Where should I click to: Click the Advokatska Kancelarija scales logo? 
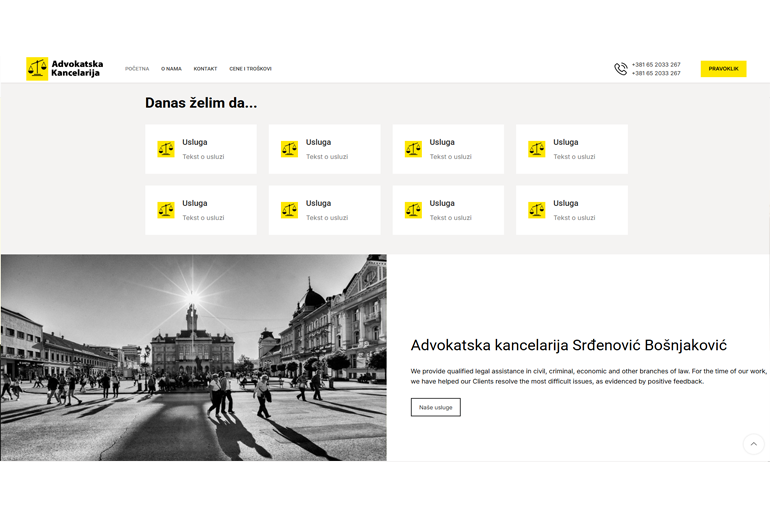(x=37, y=69)
